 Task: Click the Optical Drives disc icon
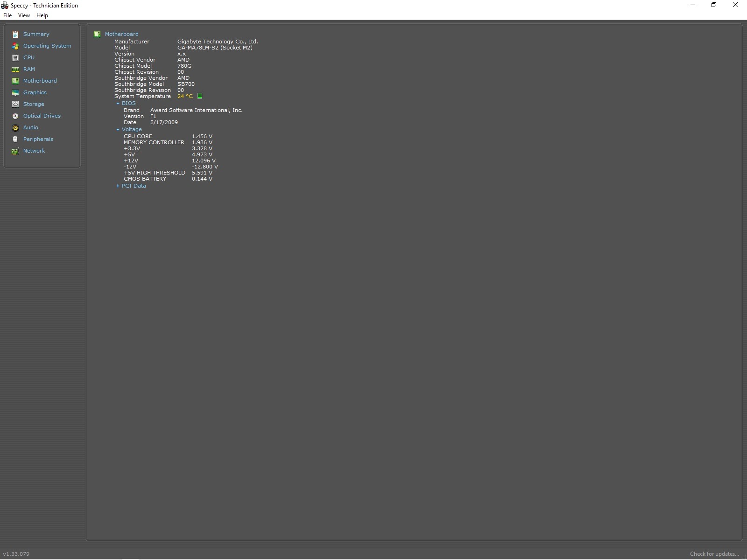pos(15,116)
